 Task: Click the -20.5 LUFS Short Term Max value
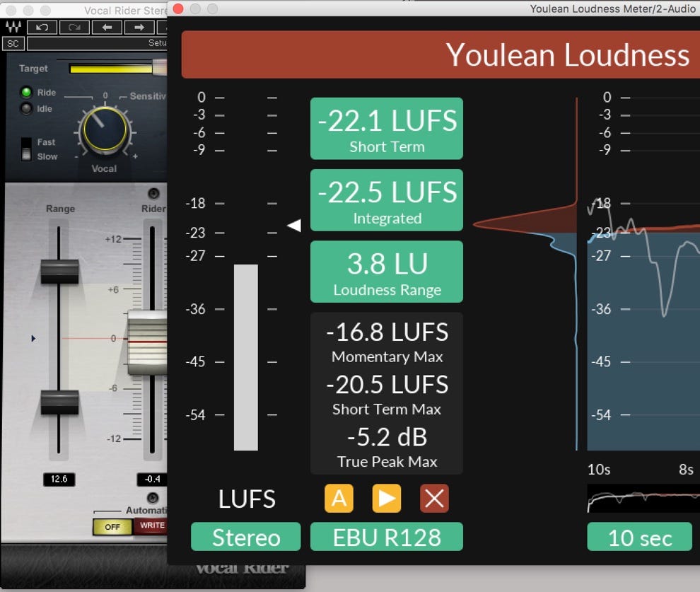pos(387,384)
